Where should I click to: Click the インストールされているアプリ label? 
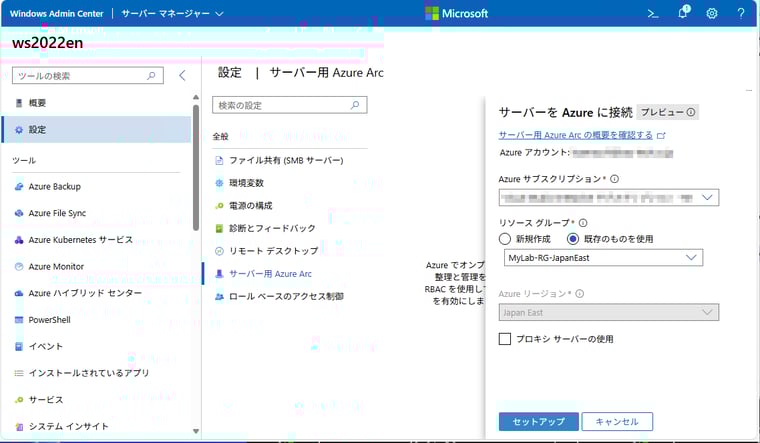click(x=89, y=373)
